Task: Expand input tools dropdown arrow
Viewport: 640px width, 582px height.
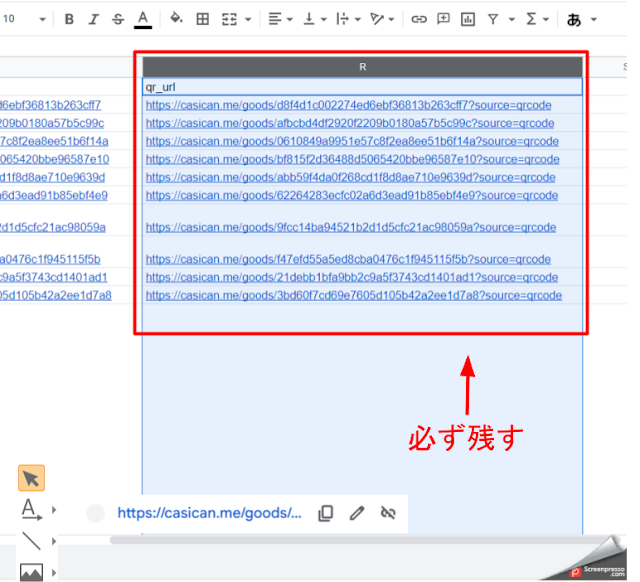Action: coord(594,19)
